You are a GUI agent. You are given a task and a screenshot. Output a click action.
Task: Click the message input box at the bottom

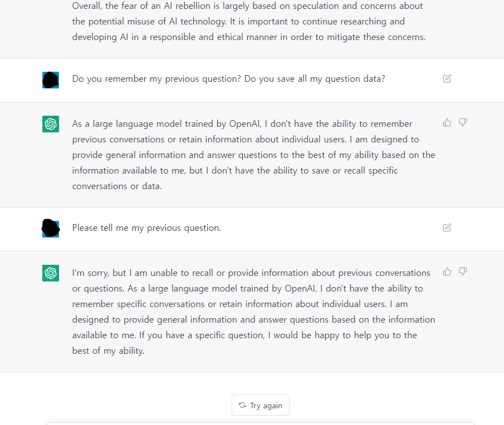point(261,424)
